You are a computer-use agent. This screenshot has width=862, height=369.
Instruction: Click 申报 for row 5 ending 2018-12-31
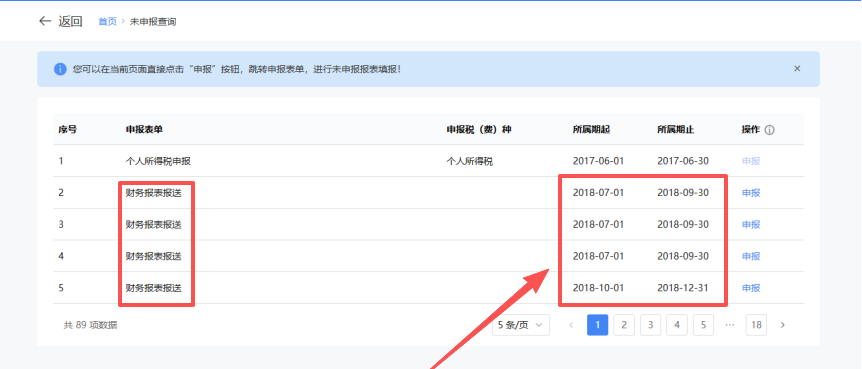pyautogui.click(x=751, y=288)
